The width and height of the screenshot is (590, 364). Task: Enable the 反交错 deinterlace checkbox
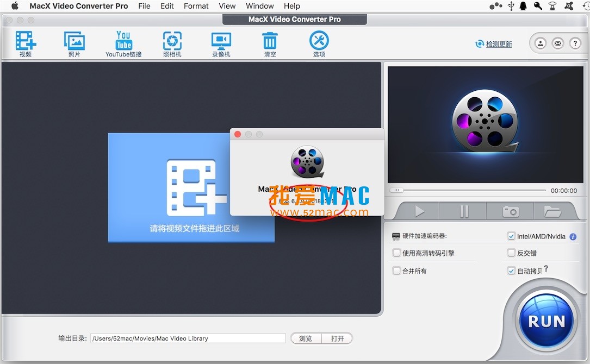(x=511, y=253)
